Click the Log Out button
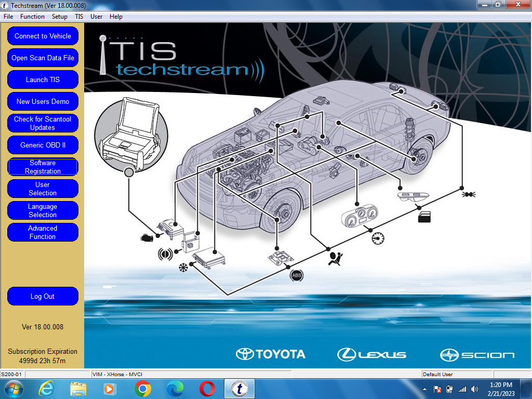This screenshot has width=532, height=399. pos(42,296)
